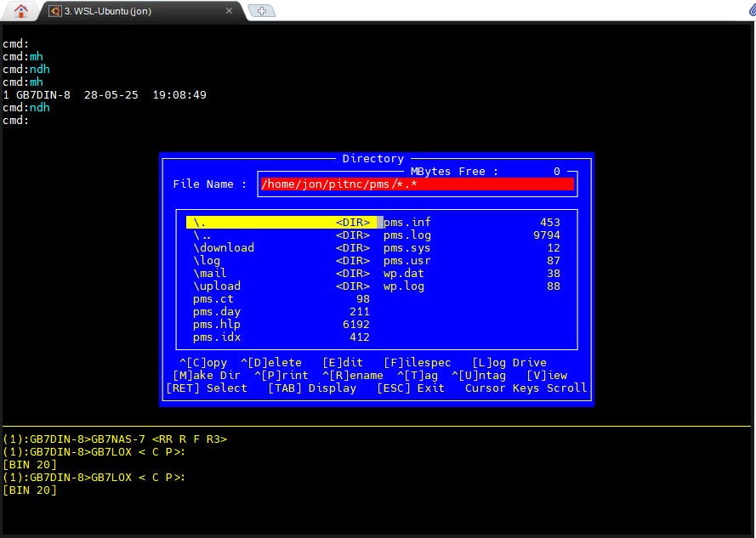Click the Home tab icon

click(x=21, y=11)
